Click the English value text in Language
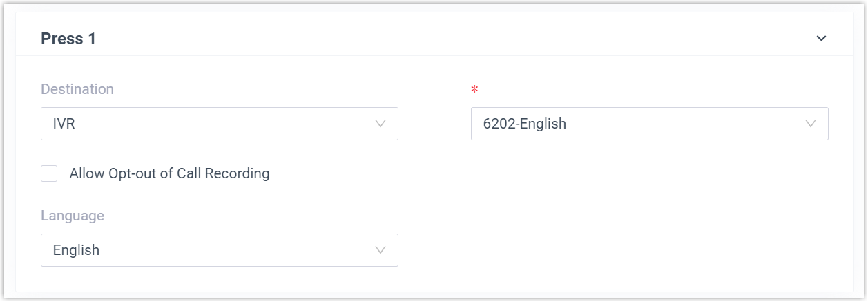The image size is (868, 302). 76,250
